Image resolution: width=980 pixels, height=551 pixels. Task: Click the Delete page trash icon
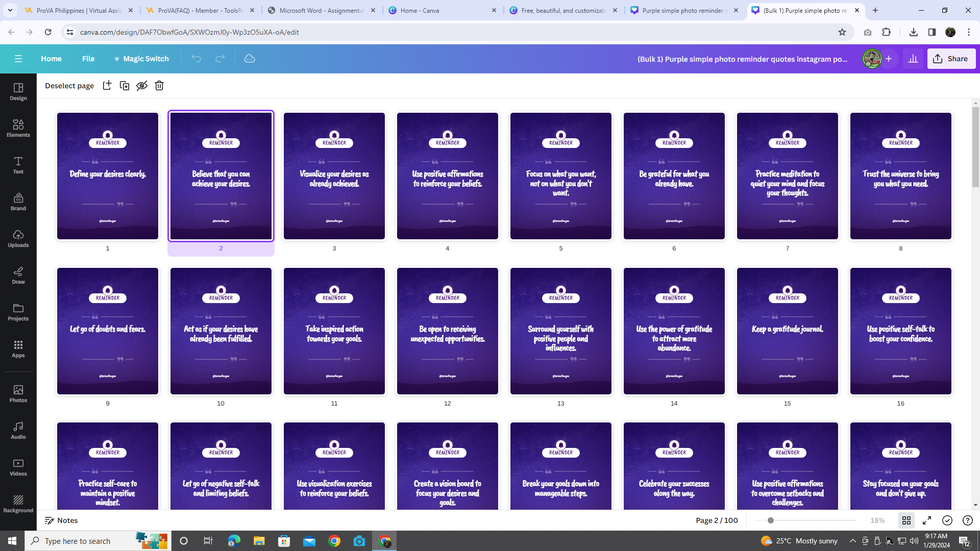tap(159, 86)
